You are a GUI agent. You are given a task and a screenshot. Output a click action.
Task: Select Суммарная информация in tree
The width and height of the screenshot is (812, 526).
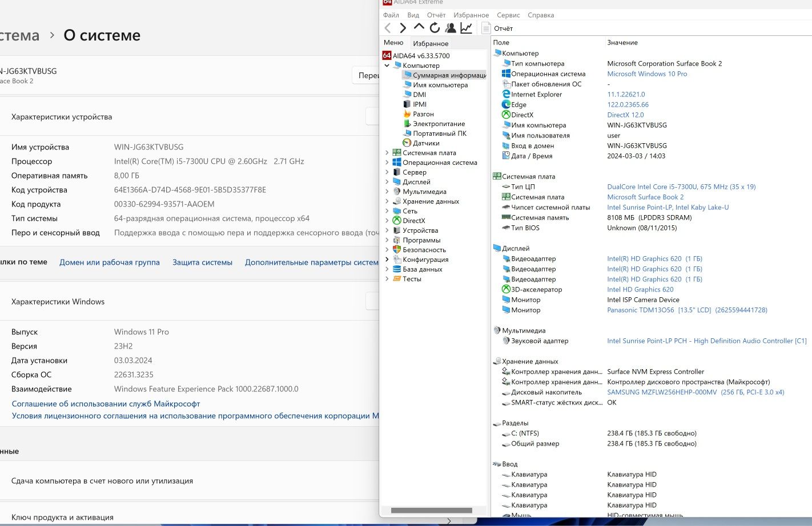449,75
